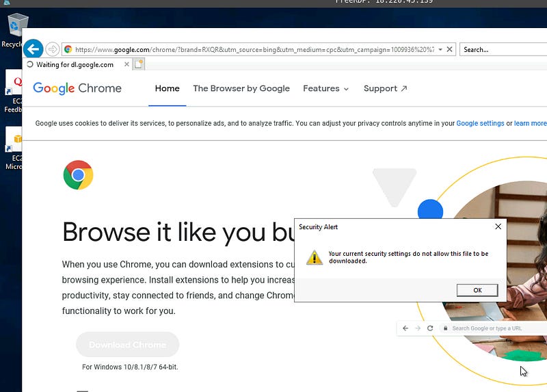Open The Browser by Google page

pos(241,88)
